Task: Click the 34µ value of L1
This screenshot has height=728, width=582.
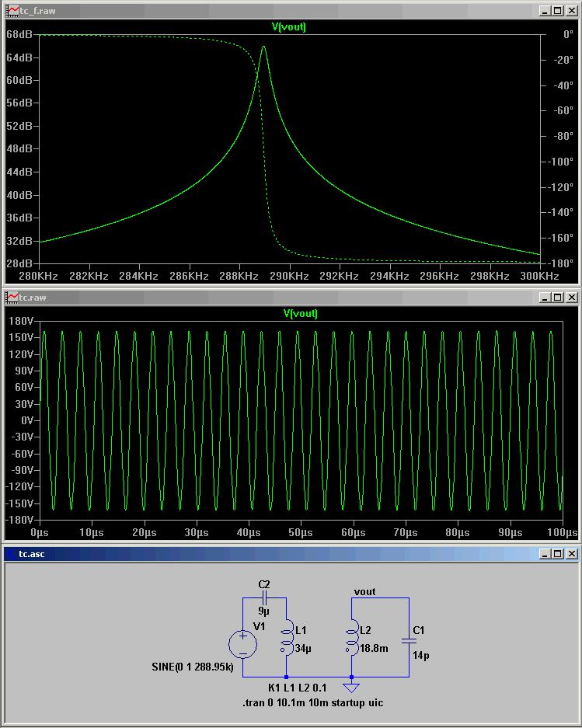Action: pyautogui.click(x=303, y=649)
